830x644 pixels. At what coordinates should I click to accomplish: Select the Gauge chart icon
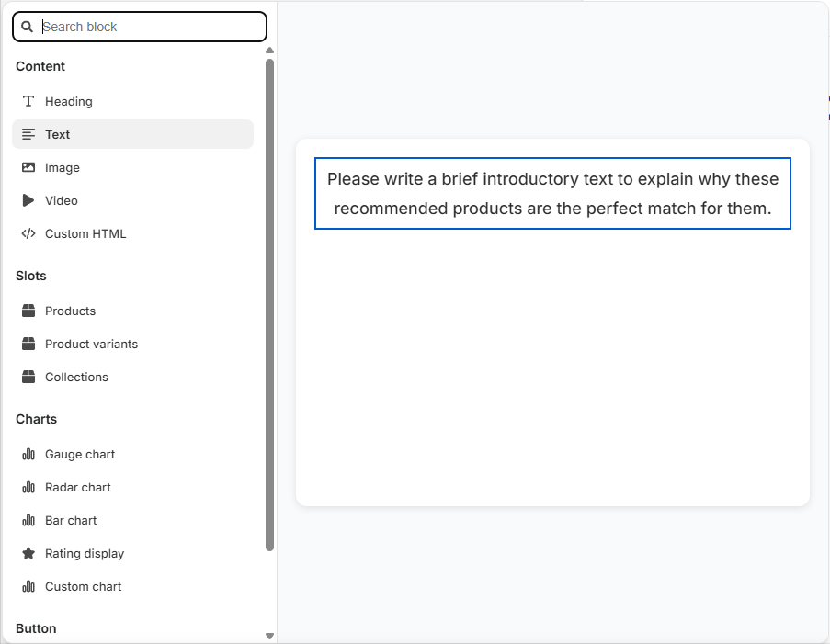tap(28, 454)
